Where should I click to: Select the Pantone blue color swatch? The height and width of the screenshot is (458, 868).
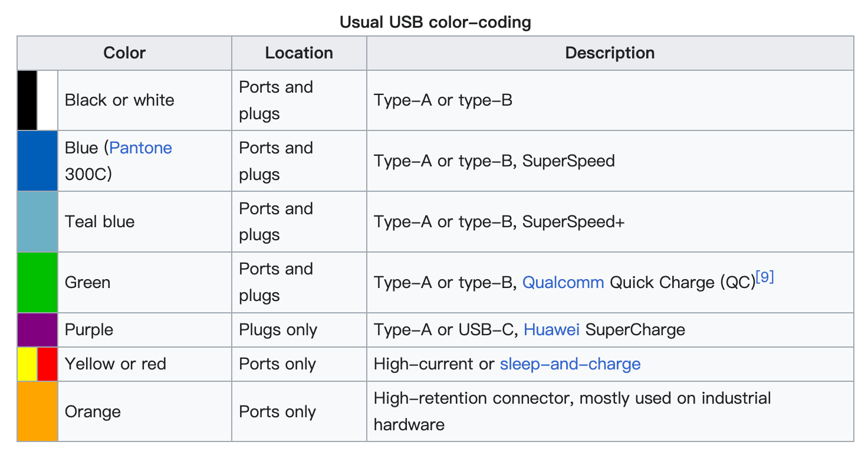tap(37, 161)
